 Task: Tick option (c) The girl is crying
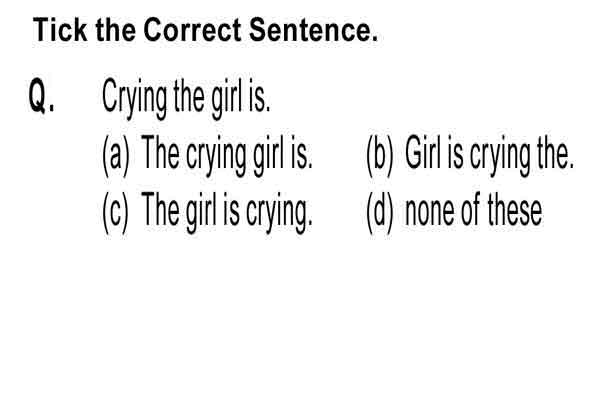pos(207,212)
